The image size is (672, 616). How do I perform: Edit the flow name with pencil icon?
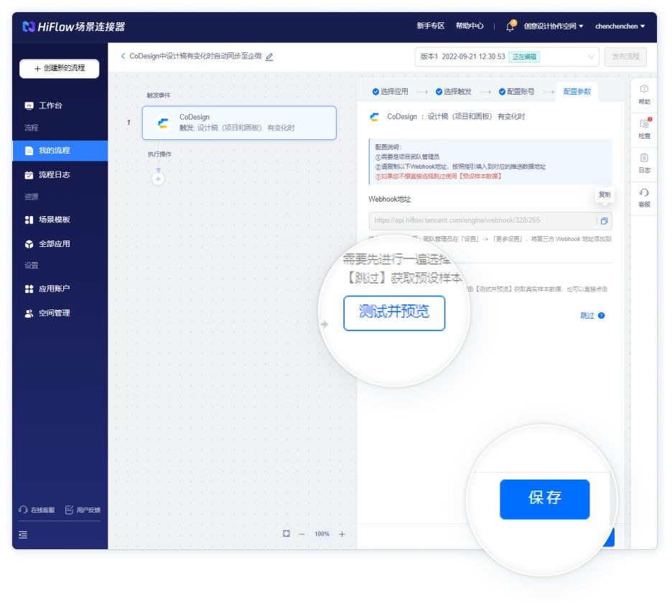269,57
